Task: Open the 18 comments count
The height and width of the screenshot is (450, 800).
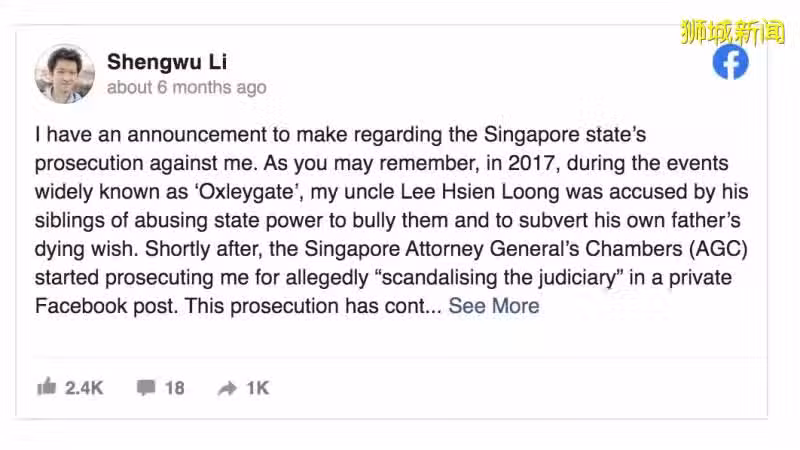Action: 174,388
